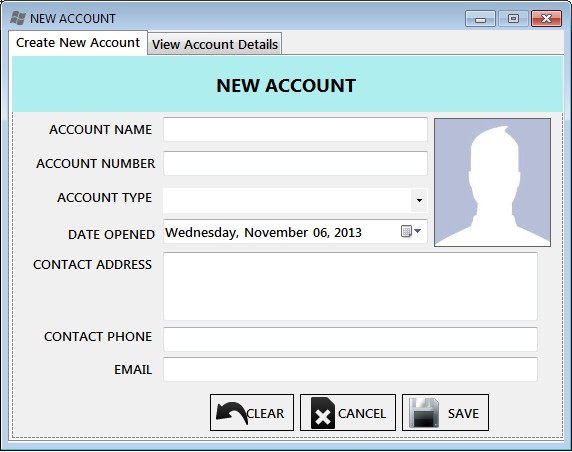
Task: Select the weekday Wednesday in the date
Action: 202,232
